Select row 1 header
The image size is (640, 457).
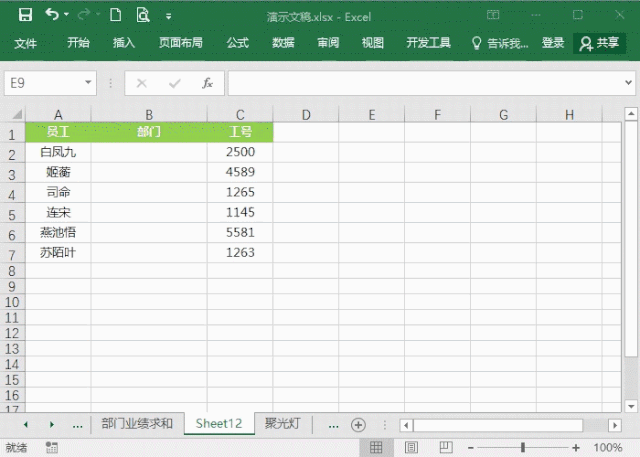12,133
